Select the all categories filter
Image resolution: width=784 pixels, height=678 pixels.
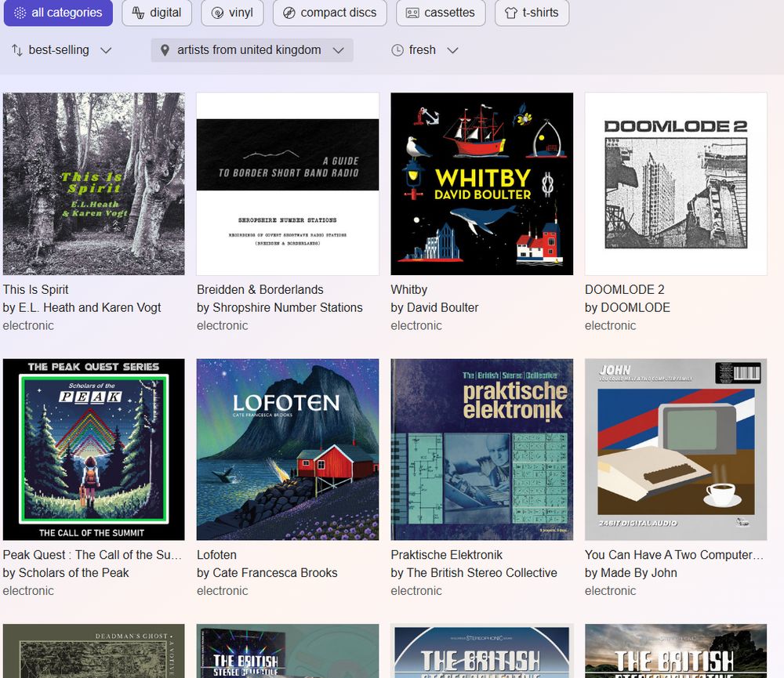click(x=58, y=13)
